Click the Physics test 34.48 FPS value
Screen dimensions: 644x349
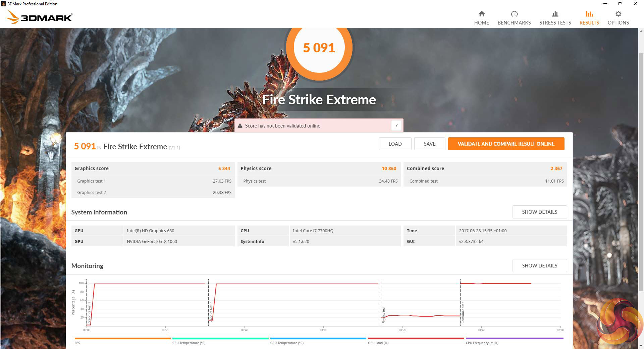pyautogui.click(x=388, y=181)
